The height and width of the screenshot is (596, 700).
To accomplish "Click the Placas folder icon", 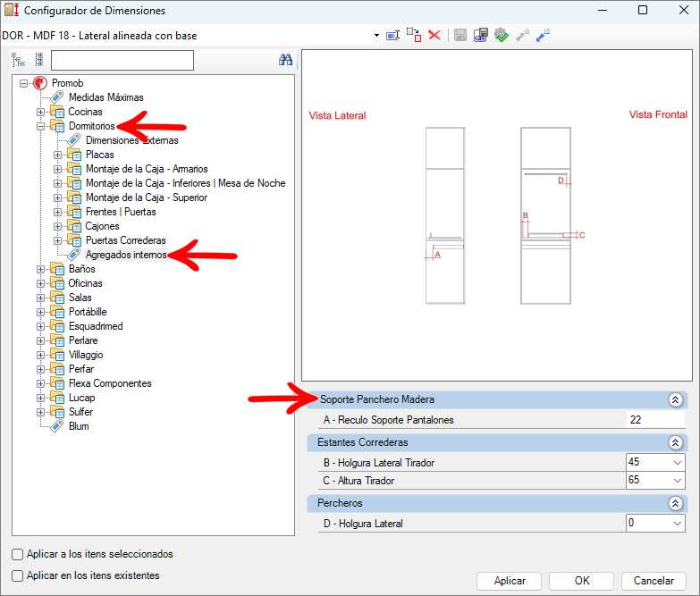I will click(x=74, y=155).
